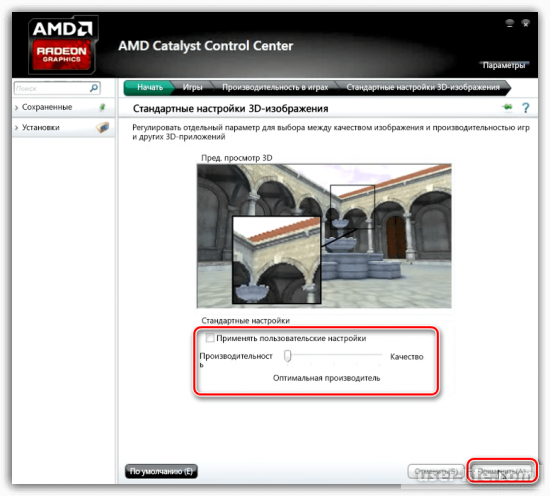The width and height of the screenshot is (550, 496).
Task: Click the search magnifier icon
Action: 94,88
